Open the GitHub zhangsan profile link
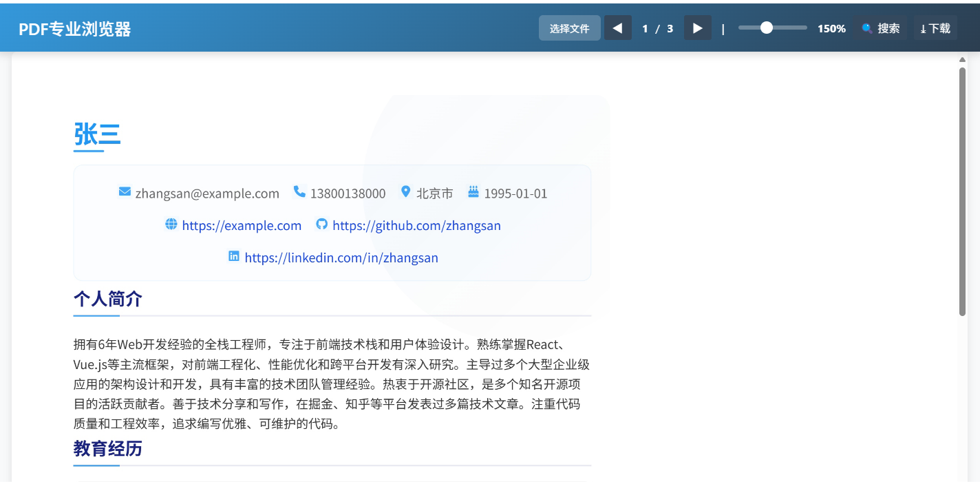The height and width of the screenshot is (482, 980). tap(416, 225)
